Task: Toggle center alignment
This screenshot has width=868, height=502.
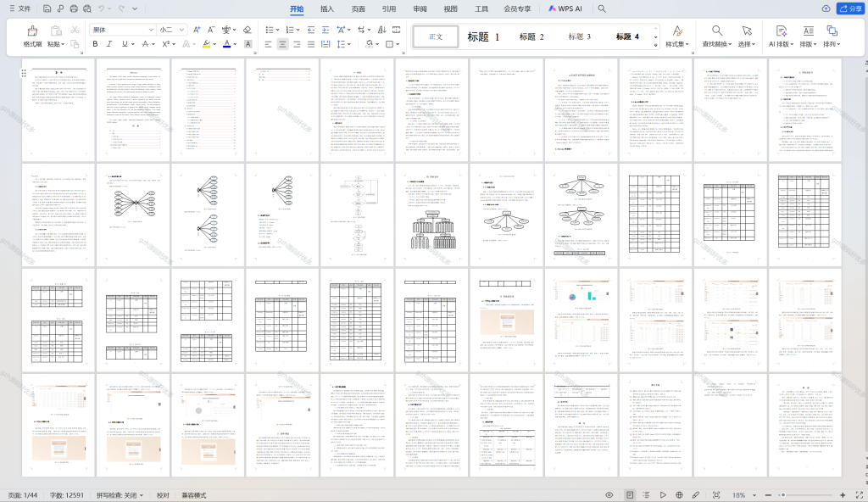Action: 283,44
